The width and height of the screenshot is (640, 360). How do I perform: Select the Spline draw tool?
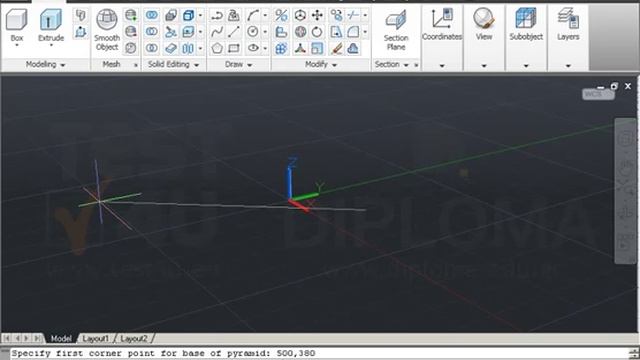click(217, 32)
